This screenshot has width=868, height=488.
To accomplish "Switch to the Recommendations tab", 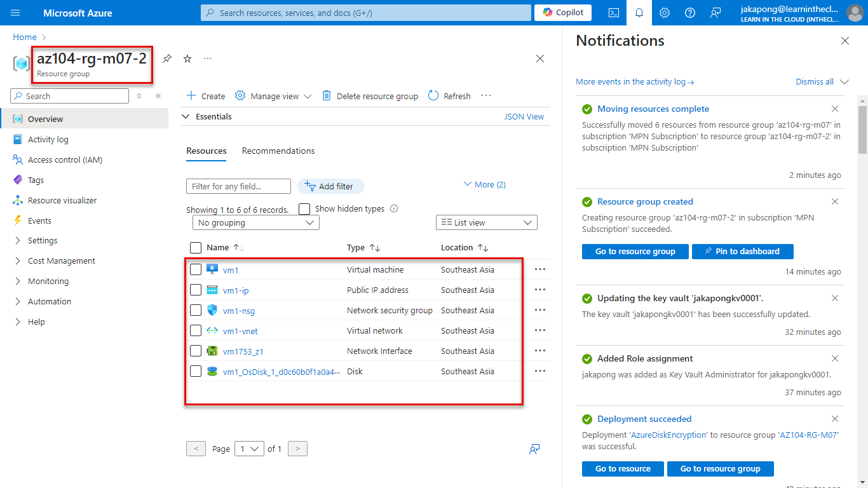I will tap(278, 151).
